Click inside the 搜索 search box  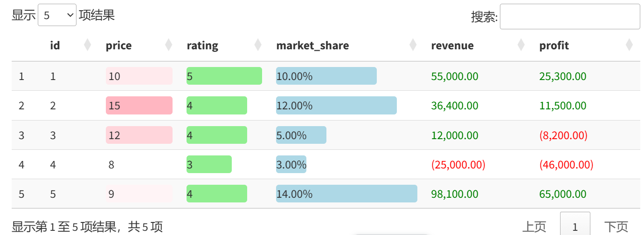click(x=570, y=17)
